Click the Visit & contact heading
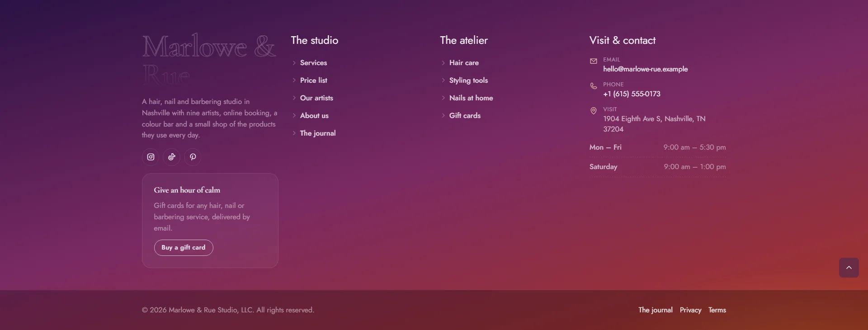Image resolution: width=868 pixels, height=330 pixels. [x=622, y=40]
